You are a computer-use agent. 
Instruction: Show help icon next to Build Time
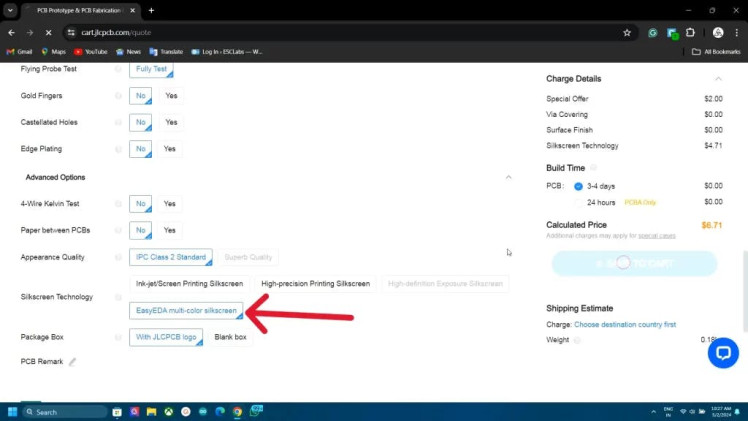(593, 168)
